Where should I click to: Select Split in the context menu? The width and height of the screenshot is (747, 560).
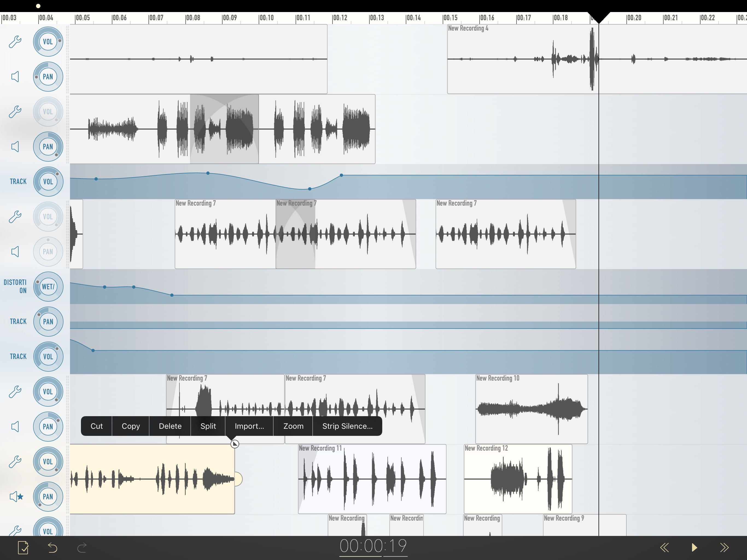pyautogui.click(x=208, y=426)
